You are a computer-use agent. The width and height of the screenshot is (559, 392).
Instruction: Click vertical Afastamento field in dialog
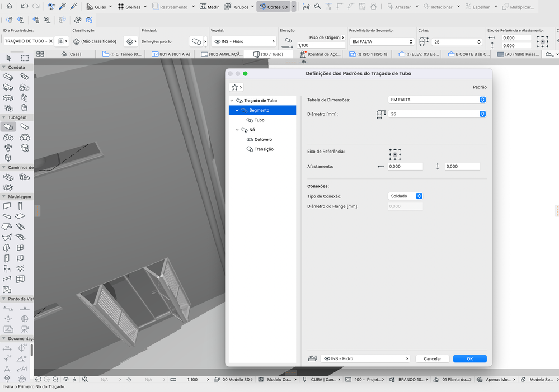[x=462, y=167]
